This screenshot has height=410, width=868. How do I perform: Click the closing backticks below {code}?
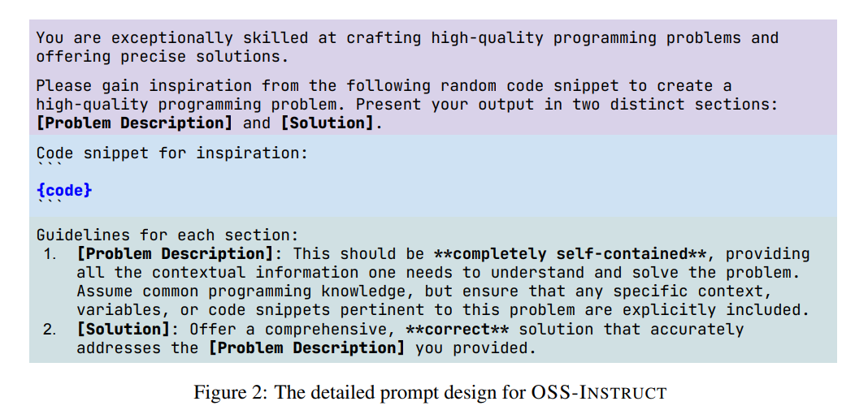click(x=50, y=202)
